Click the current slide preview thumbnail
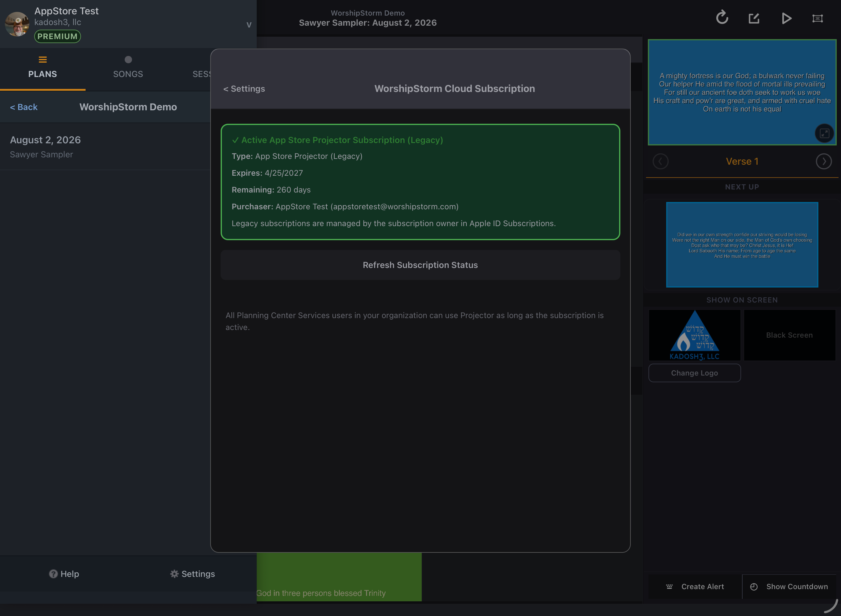841x616 pixels. 742,92
